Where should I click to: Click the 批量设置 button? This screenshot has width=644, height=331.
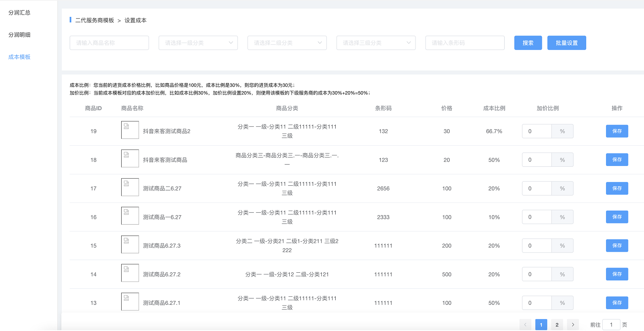click(x=566, y=43)
